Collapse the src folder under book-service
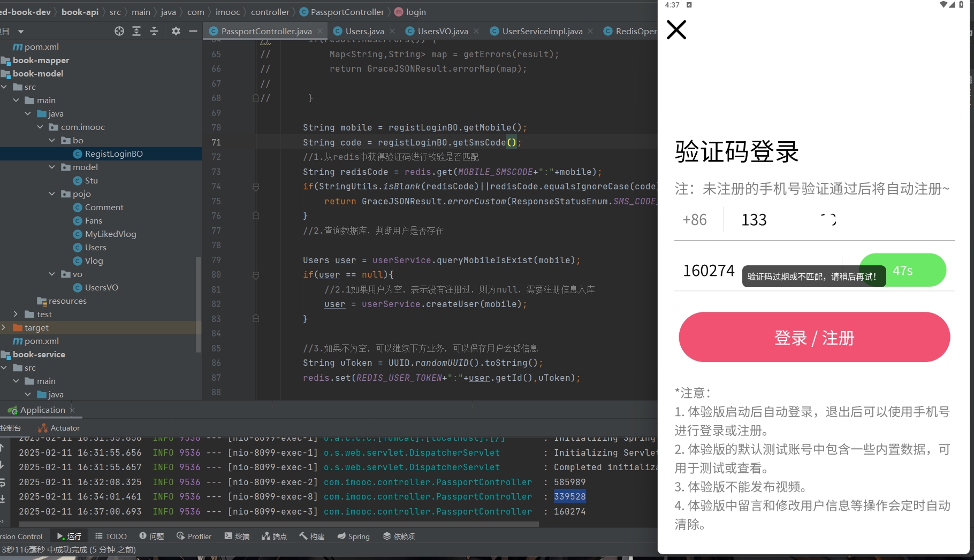974x560 pixels. click(4, 367)
